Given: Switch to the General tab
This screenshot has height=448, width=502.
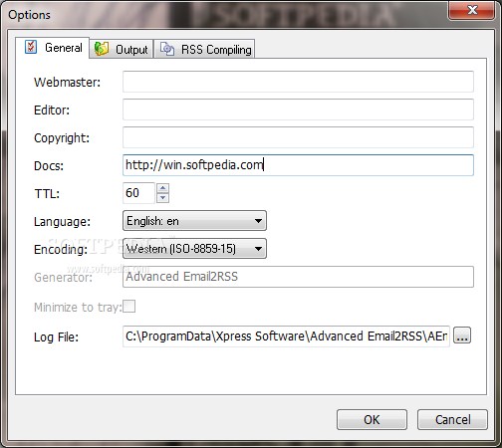Looking at the screenshot, I should pos(53,48).
